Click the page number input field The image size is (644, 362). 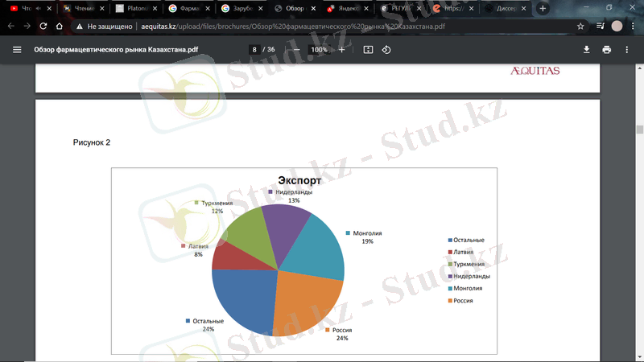tap(255, 49)
